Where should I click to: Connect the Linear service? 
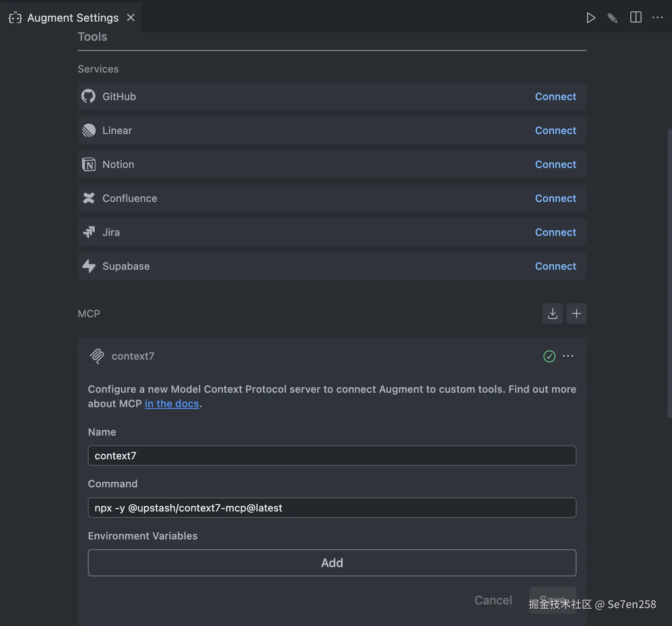pos(555,131)
